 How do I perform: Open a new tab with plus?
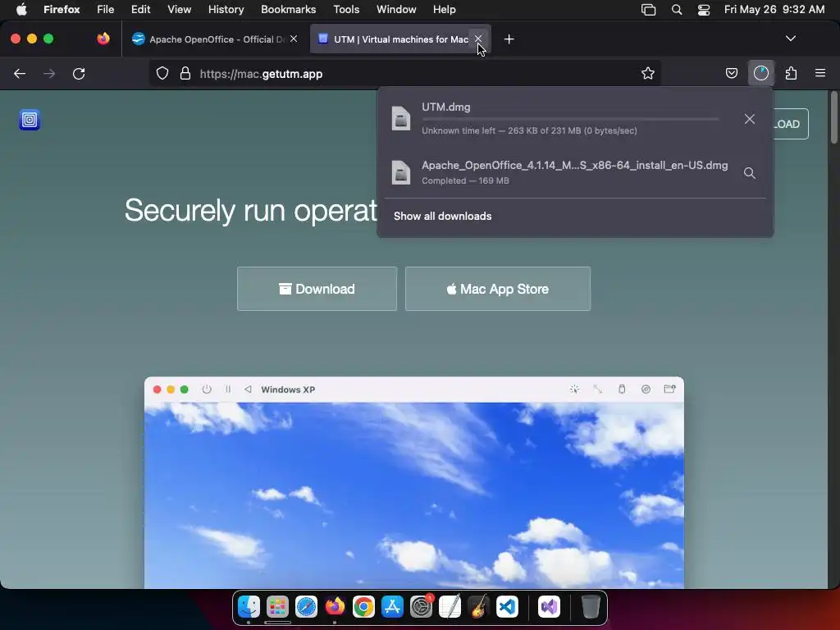point(509,39)
